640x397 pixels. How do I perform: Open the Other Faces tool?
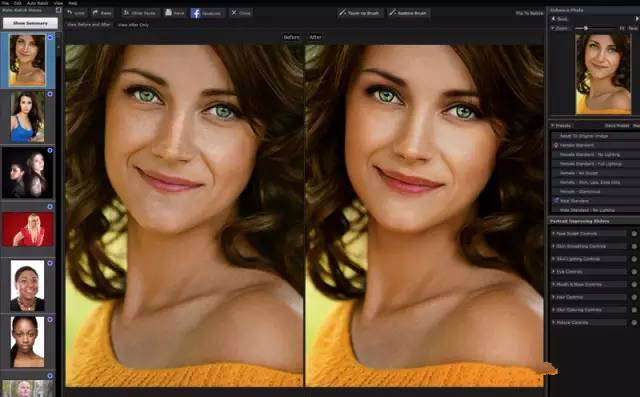140,13
